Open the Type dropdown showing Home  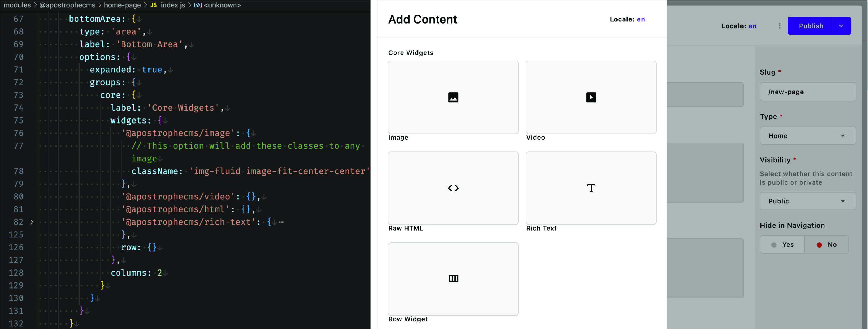point(808,135)
